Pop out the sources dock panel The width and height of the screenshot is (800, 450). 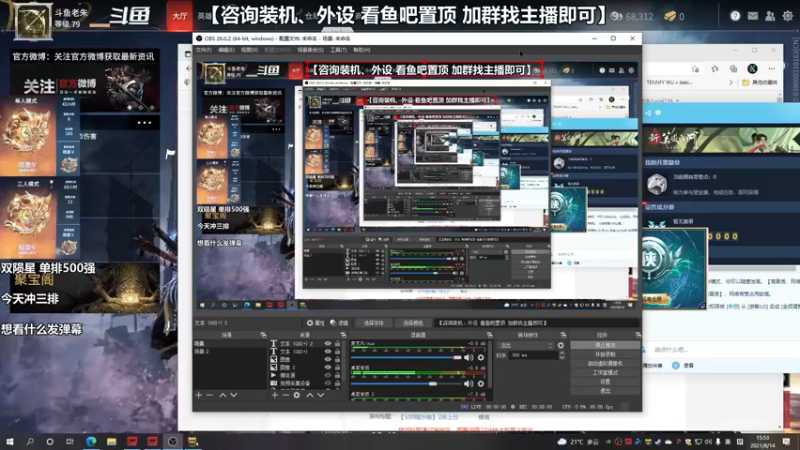point(343,335)
